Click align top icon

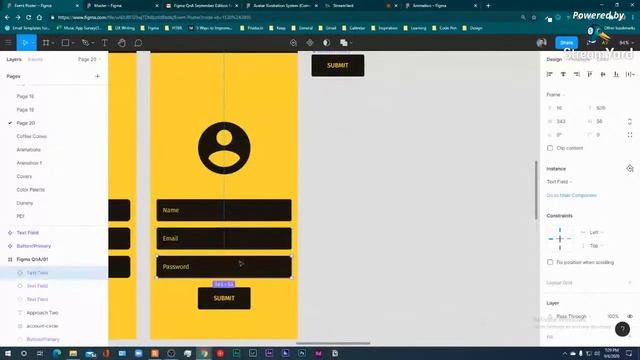tap(590, 74)
